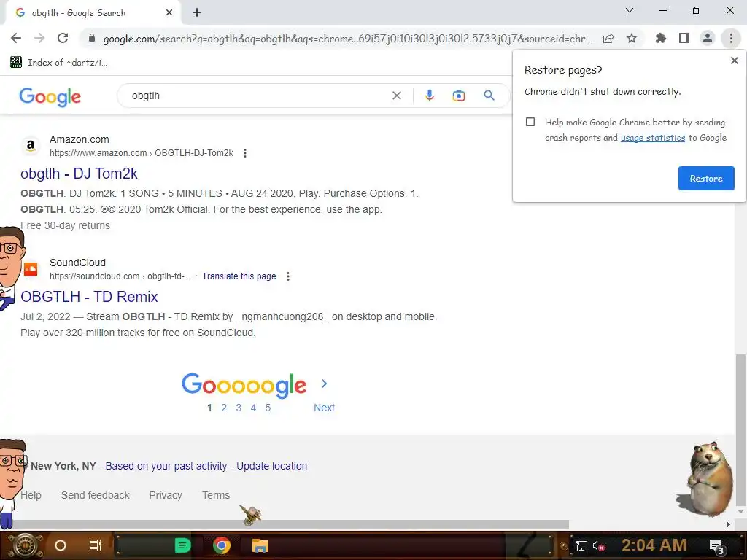This screenshot has height=560, width=747.
Task: Click Update location link
Action: (x=271, y=466)
